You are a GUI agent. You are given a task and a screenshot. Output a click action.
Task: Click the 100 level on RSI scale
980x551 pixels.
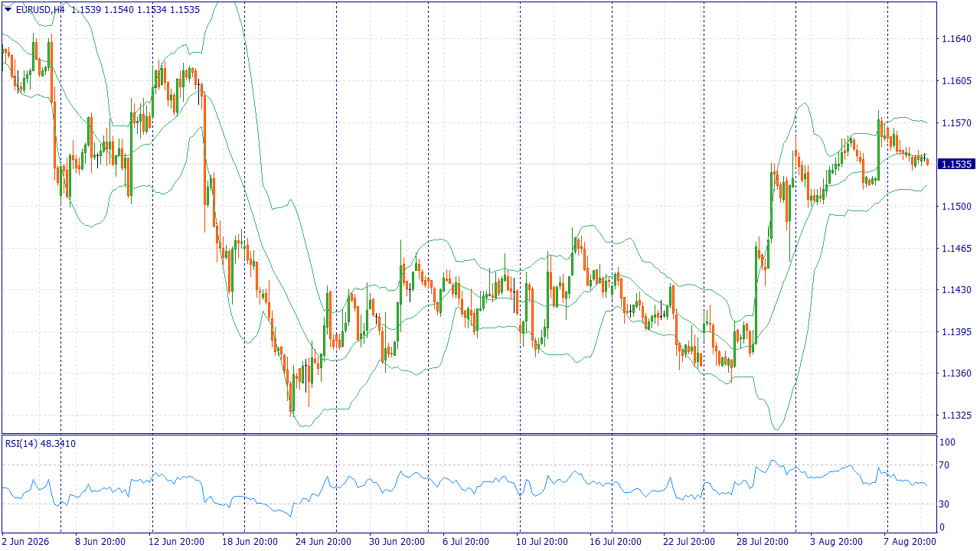pyautogui.click(x=947, y=442)
